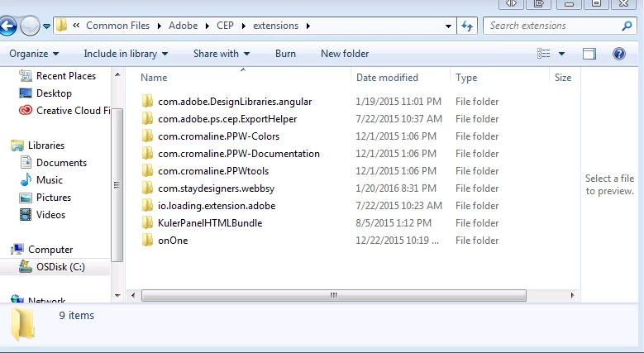This screenshot has width=644, height=353.
Task: Select io.loading.extension.adobe folder icon
Action: 147,206
